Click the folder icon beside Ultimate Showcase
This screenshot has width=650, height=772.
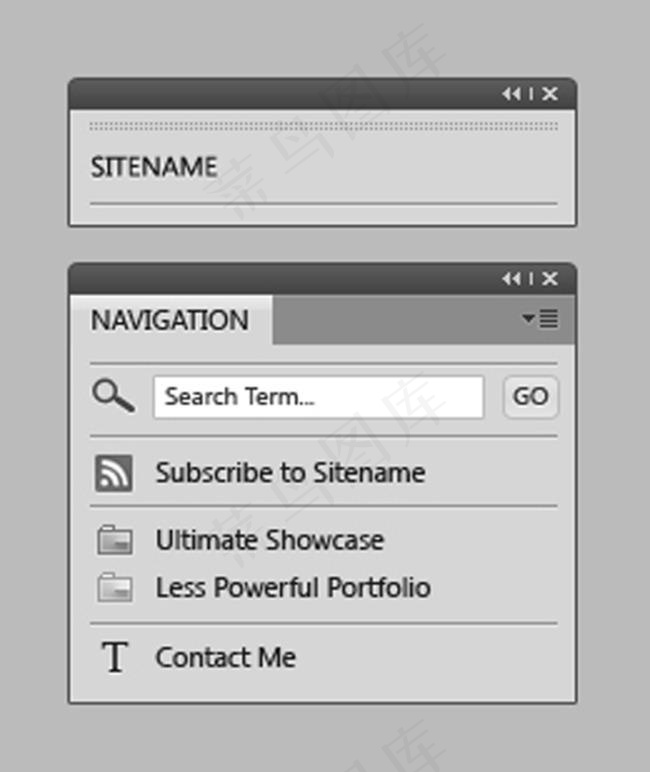click(115, 540)
